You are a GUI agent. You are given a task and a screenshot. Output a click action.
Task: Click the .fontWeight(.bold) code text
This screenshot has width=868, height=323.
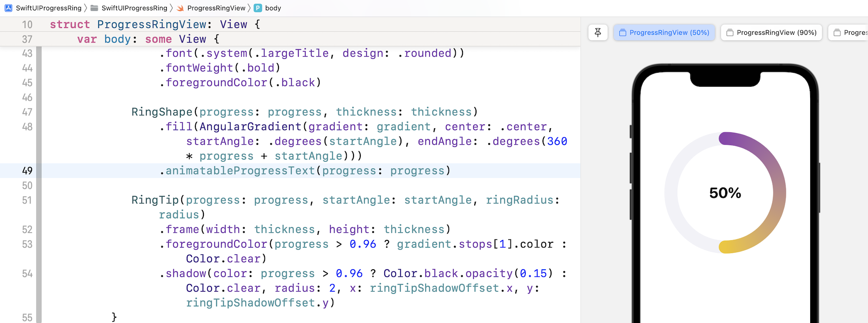[x=220, y=68]
